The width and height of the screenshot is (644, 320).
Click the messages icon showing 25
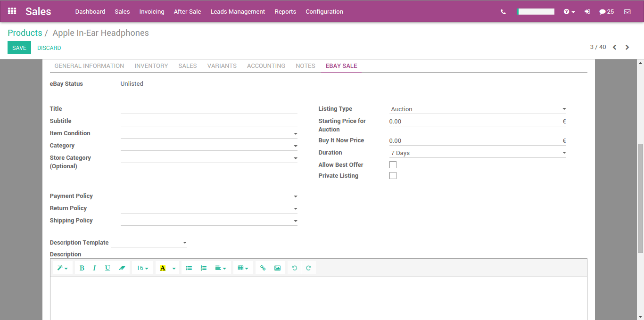click(x=607, y=11)
